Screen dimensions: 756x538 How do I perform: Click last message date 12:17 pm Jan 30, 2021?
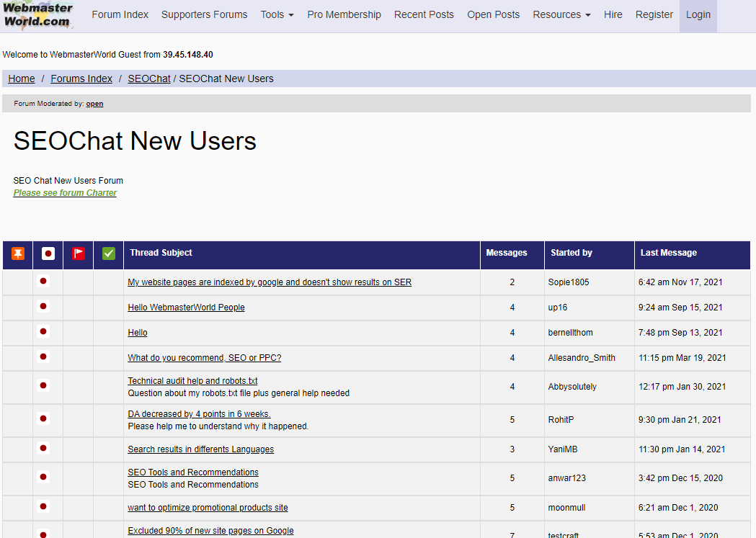(682, 387)
